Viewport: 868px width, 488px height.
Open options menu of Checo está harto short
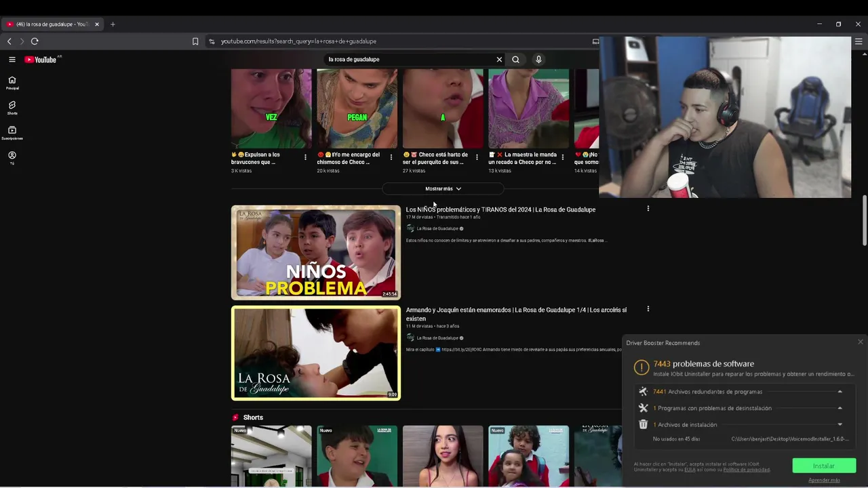click(x=477, y=157)
